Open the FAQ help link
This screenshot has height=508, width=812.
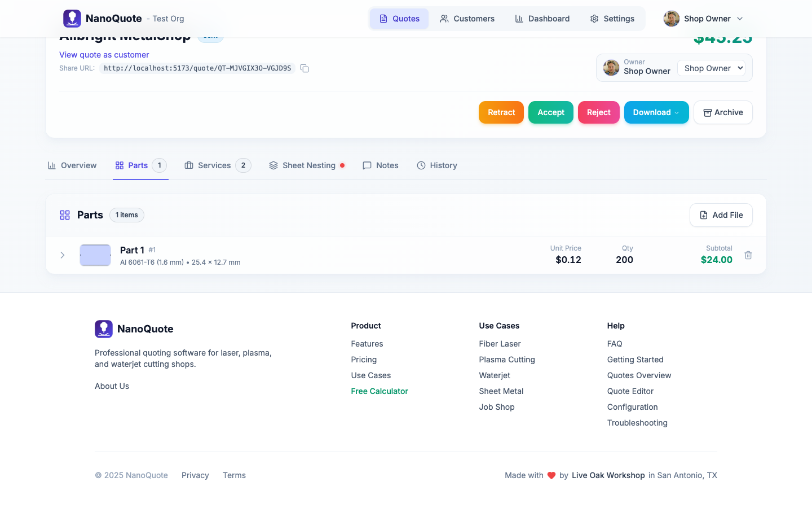pos(615,344)
